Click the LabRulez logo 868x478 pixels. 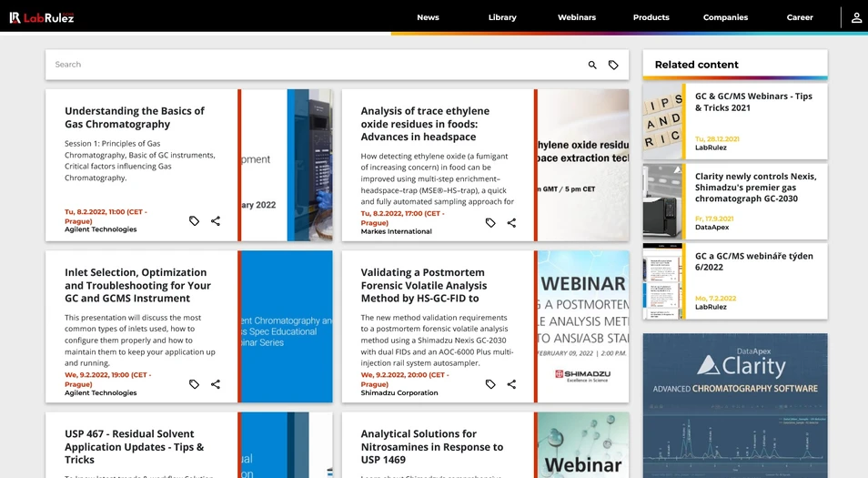pyautogui.click(x=42, y=17)
